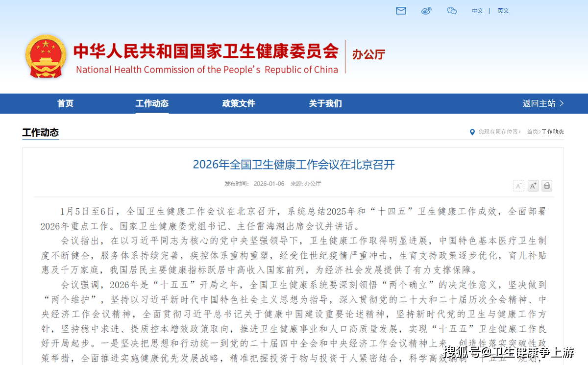The width and height of the screenshot is (588, 365).
Task: Click the printer icon to print article
Action: pyautogui.click(x=547, y=186)
